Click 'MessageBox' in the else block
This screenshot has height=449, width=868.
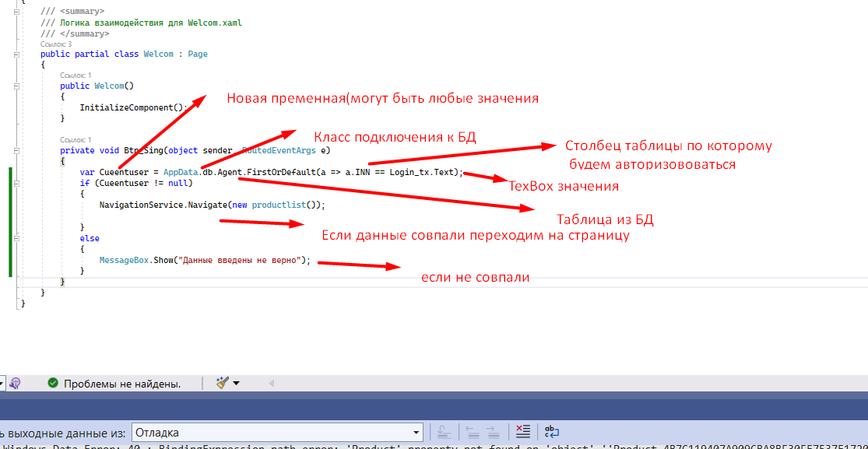click(124, 260)
